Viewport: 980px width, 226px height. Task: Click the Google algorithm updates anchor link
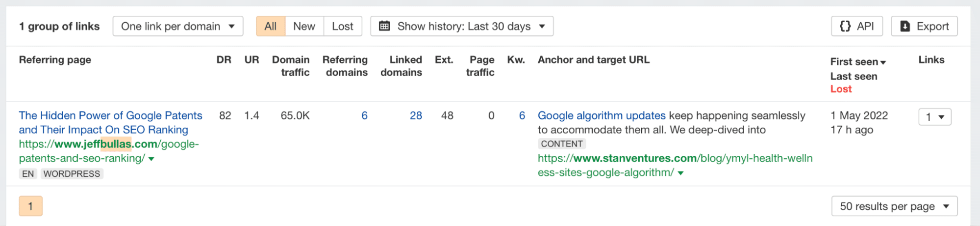602,115
